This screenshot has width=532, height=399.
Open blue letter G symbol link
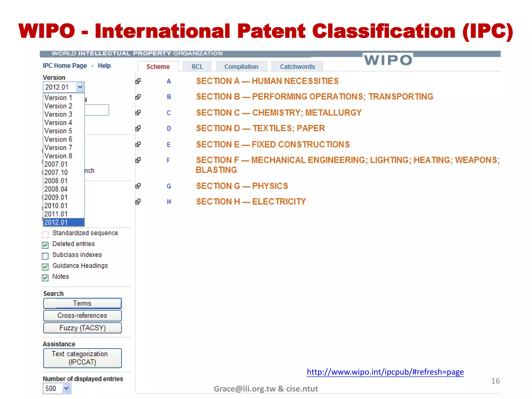(169, 186)
